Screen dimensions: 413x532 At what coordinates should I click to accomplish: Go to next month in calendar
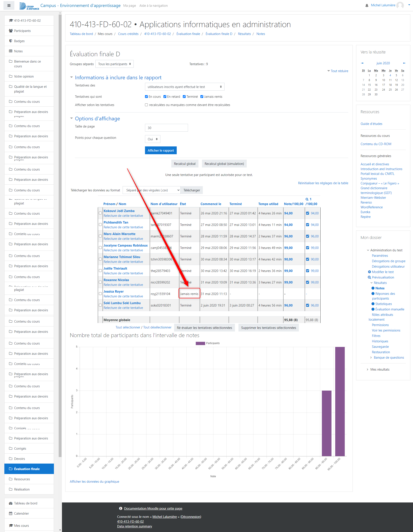404,63
